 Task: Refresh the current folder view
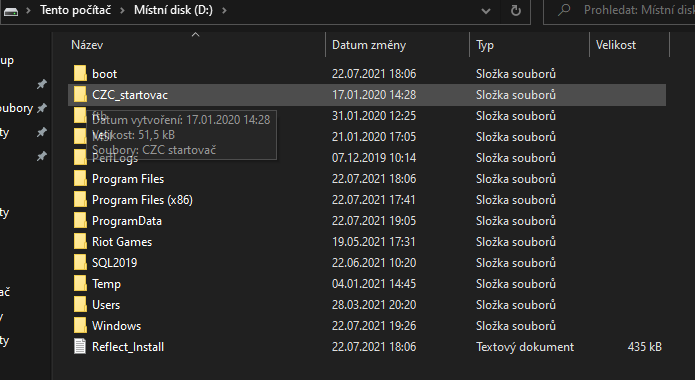[x=515, y=11]
